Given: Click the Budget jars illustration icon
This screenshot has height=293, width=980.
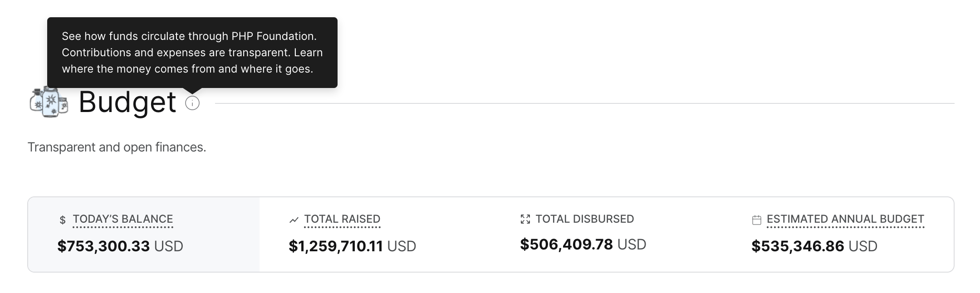Looking at the screenshot, I should click(49, 102).
